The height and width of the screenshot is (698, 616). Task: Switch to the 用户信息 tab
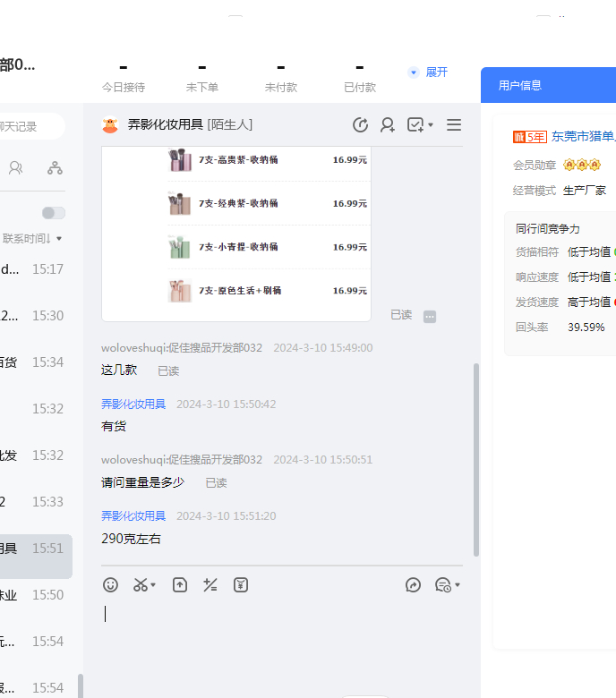point(520,86)
